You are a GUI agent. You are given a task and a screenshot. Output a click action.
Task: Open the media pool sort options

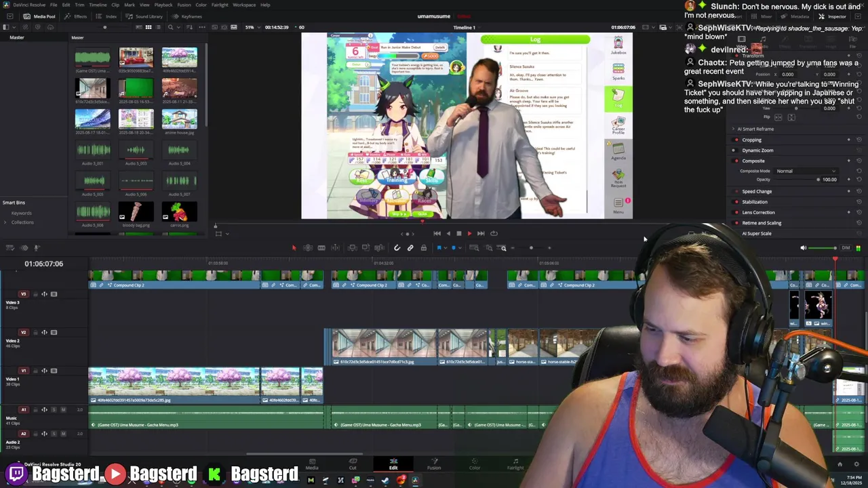click(x=190, y=27)
